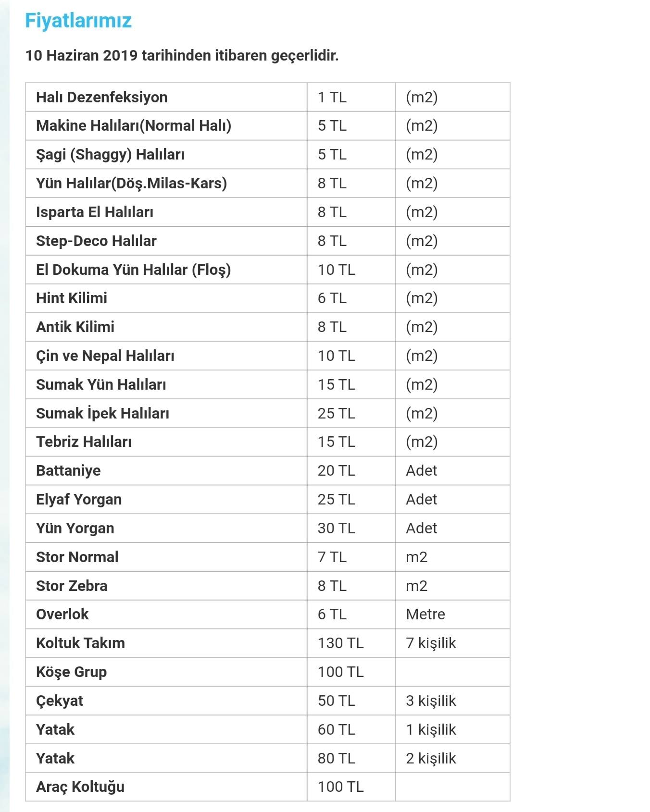This screenshot has height=812, width=650.
Task: Select the Köşe Grup row label
Action: [71, 672]
